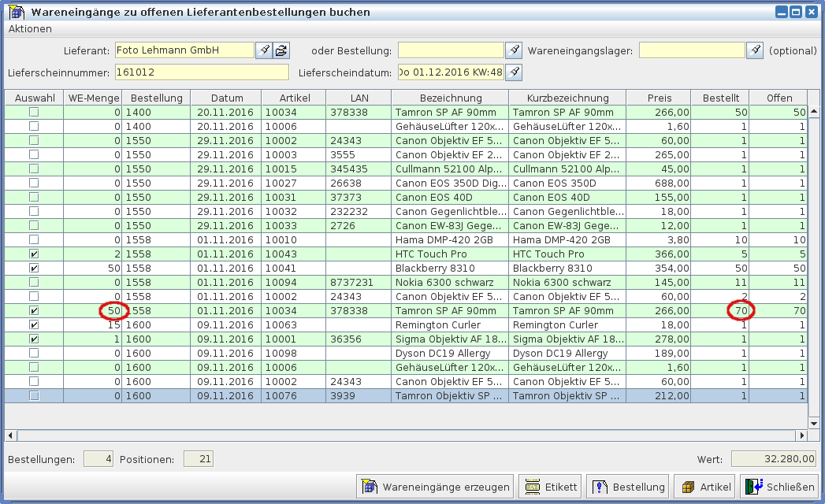Open date picker next to Lieferscheindatum
Viewport: 825px width, 504px height.
click(x=513, y=72)
